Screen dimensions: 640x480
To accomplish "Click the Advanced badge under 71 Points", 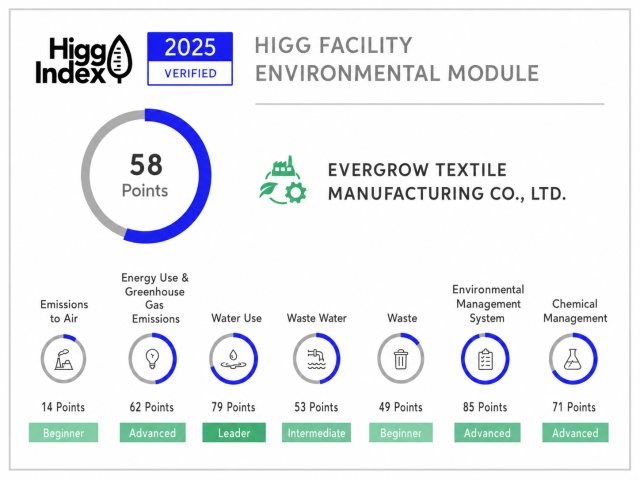I will 575,433.
